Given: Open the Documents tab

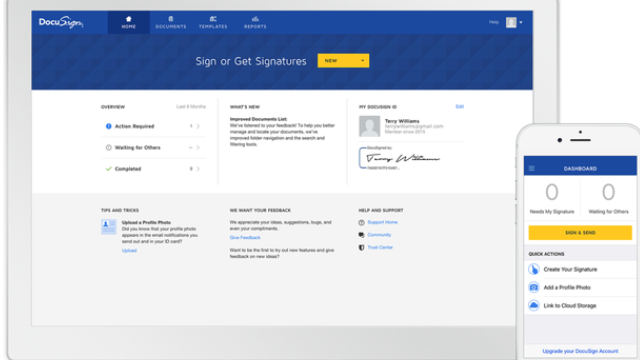Looking at the screenshot, I should pyautogui.click(x=171, y=22).
